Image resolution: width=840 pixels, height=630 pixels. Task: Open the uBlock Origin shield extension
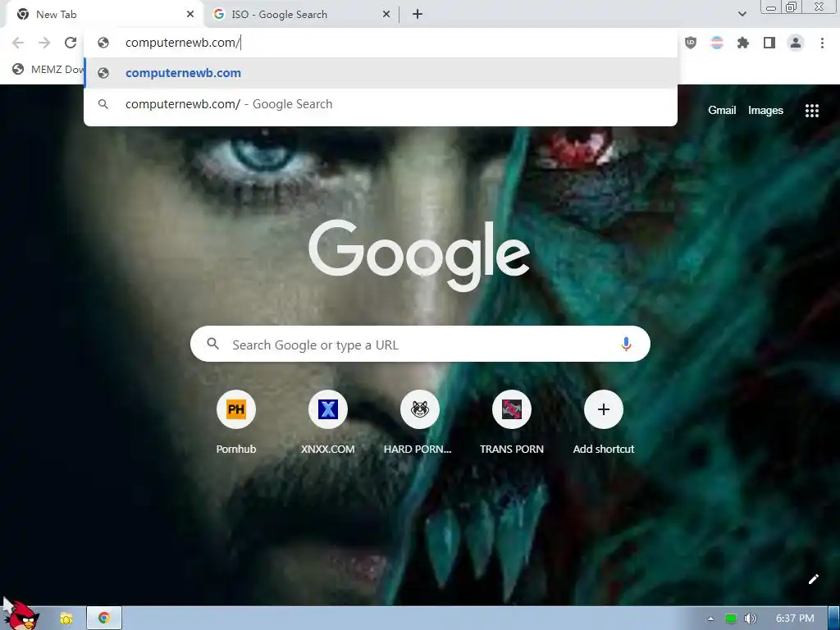click(x=691, y=43)
